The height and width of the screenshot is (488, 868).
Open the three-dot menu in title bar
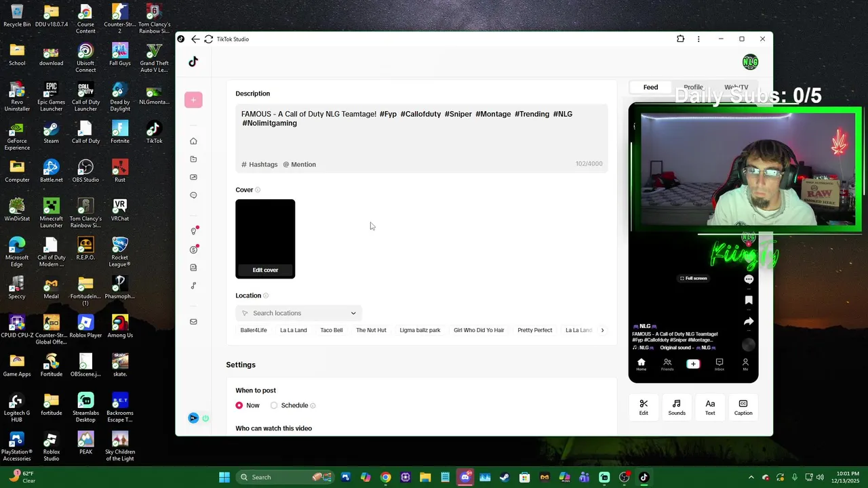(698, 39)
